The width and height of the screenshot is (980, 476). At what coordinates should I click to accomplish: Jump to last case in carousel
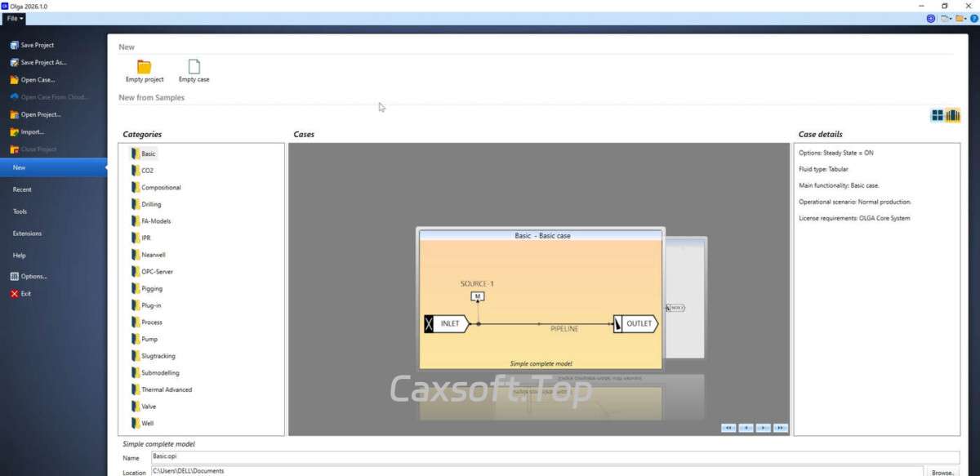(x=780, y=427)
